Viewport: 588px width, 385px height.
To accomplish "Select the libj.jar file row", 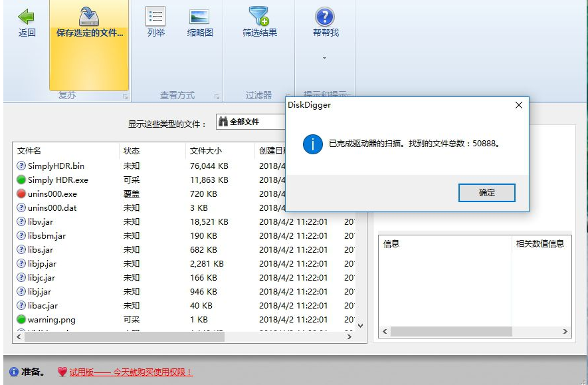I will 184,291.
